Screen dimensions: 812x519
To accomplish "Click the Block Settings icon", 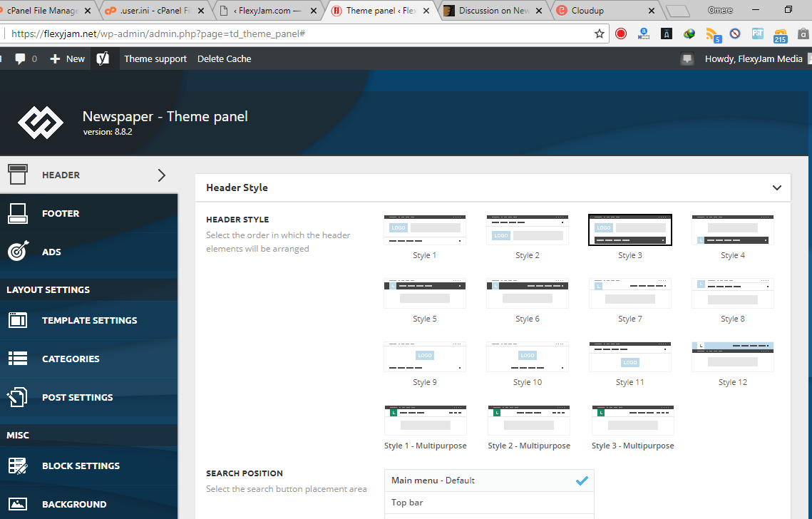I will tap(18, 466).
